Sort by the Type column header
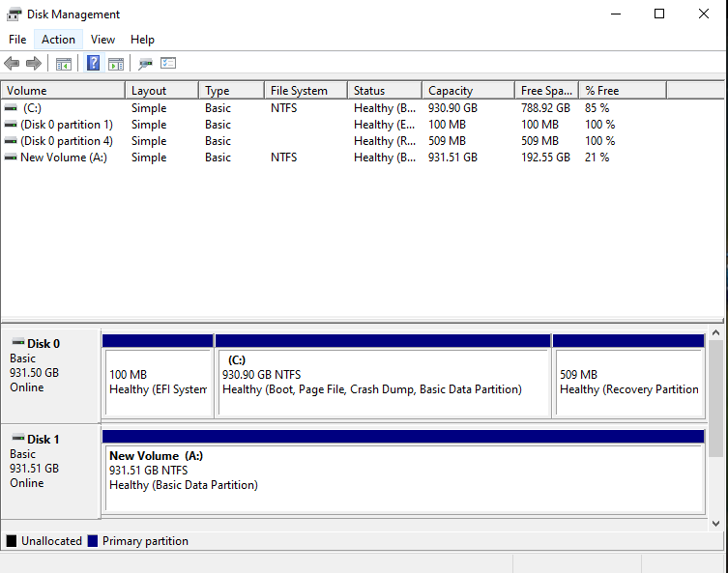The image size is (728, 573). 232,91
